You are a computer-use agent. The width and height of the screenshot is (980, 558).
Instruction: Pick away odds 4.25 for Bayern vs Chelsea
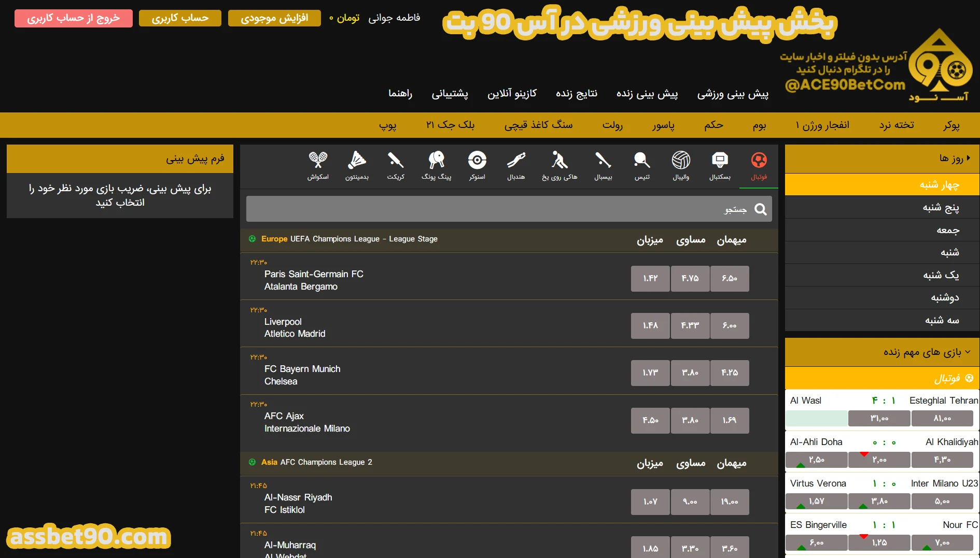[729, 373]
